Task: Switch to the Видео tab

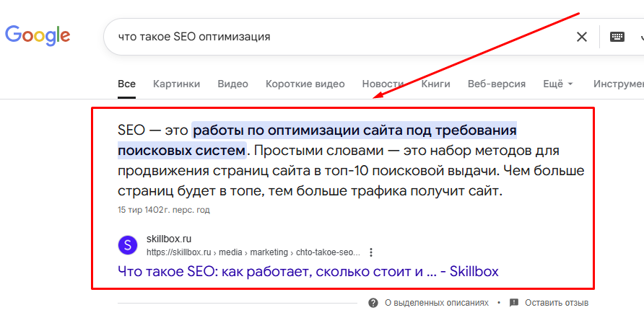Action: pyautogui.click(x=233, y=84)
